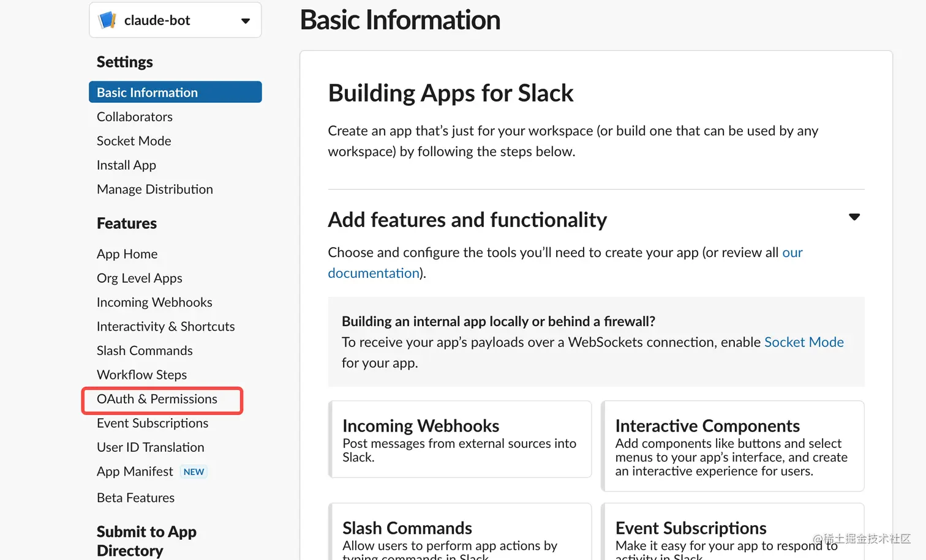The height and width of the screenshot is (560, 926).
Task: Open the Incoming Webhooks feature card
Action: pyautogui.click(x=460, y=439)
